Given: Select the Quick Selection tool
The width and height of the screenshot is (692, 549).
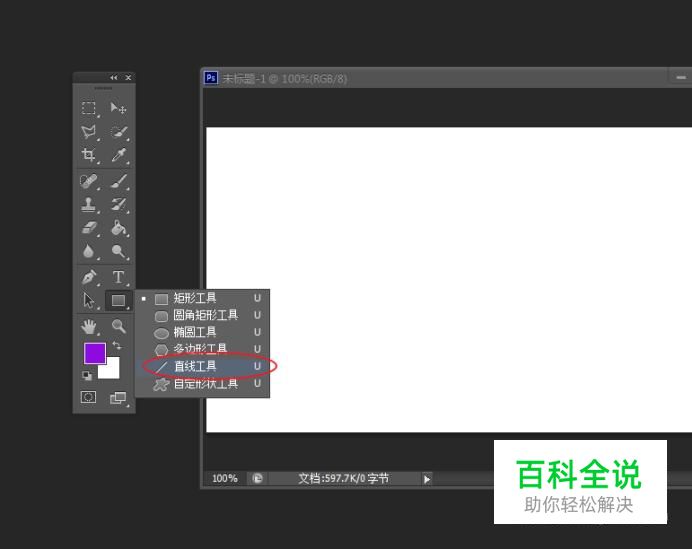Looking at the screenshot, I should (118, 132).
